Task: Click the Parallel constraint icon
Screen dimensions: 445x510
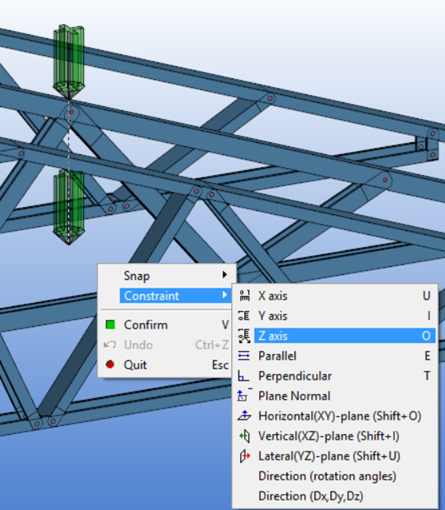Action: (244, 356)
